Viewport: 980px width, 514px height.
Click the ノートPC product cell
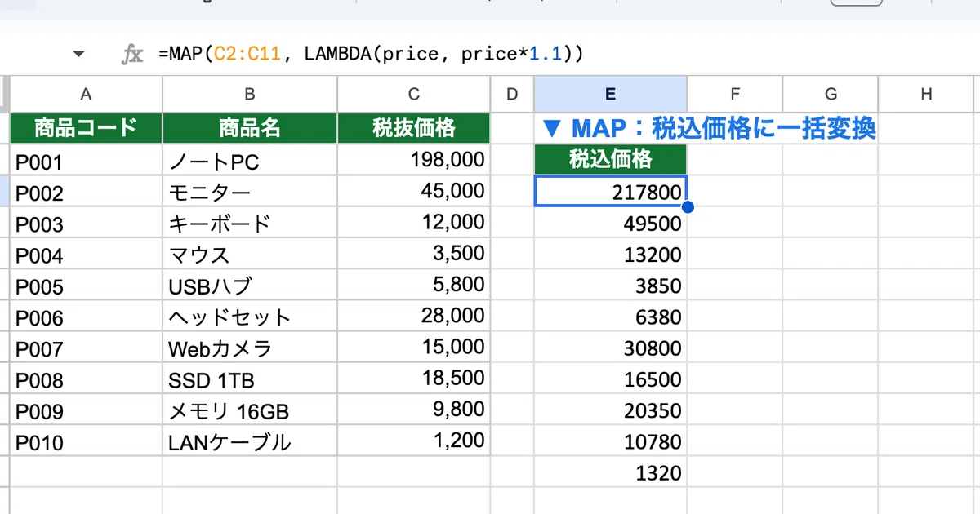point(250,160)
